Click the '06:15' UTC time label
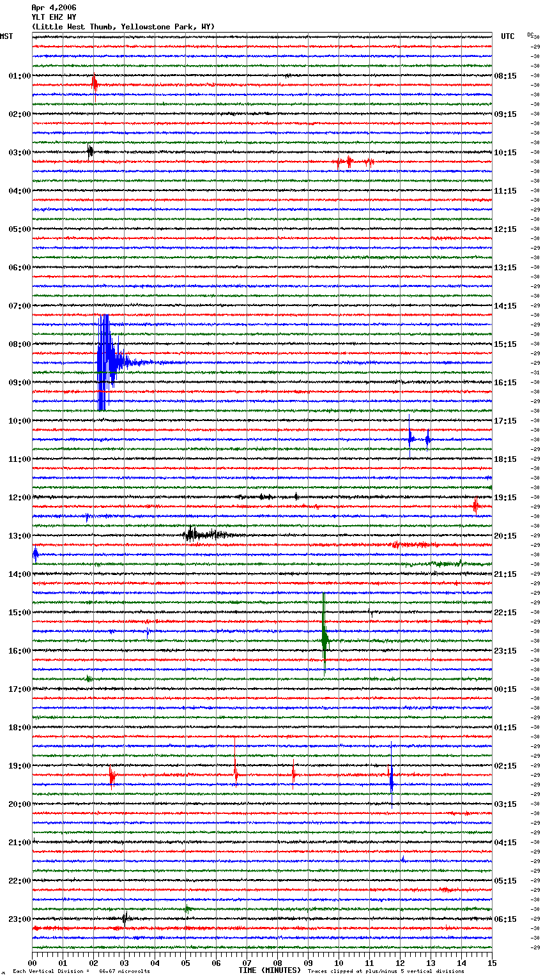The height and width of the screenshot is (980, 543). (505, 919)
